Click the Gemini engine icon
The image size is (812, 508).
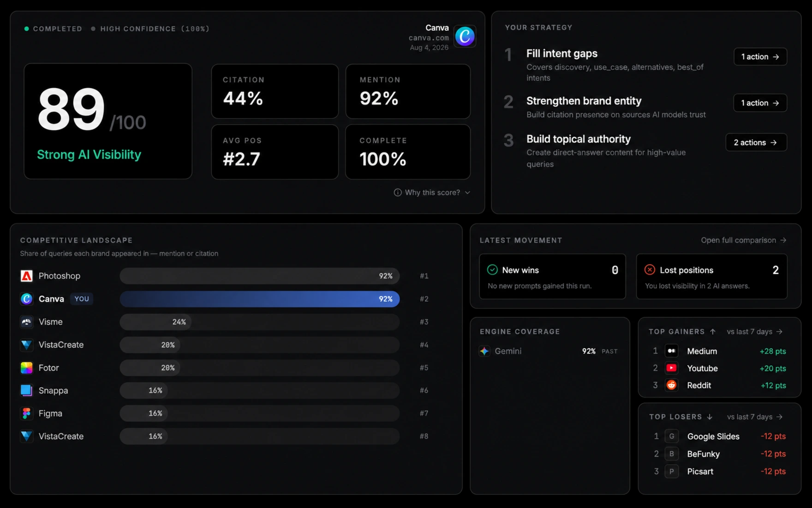click(x=484, y=351)
